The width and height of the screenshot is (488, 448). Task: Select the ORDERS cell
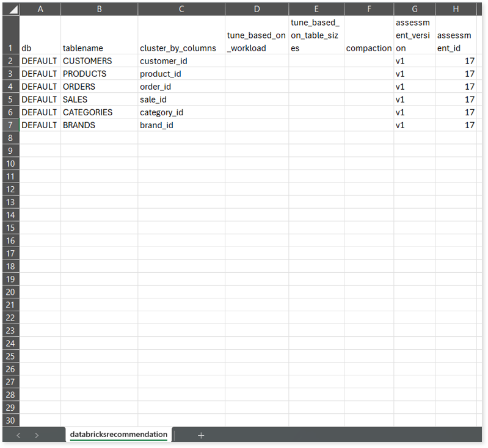(100, 87)
